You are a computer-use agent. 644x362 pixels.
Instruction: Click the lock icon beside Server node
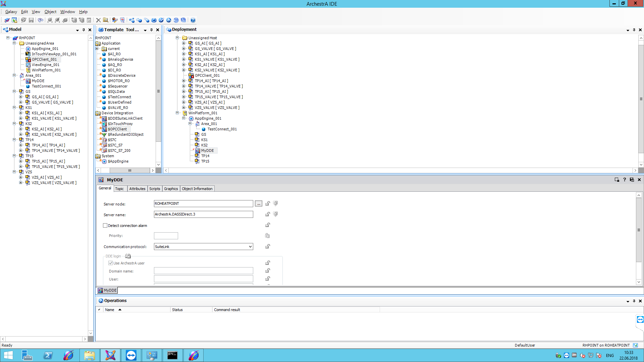268,203
